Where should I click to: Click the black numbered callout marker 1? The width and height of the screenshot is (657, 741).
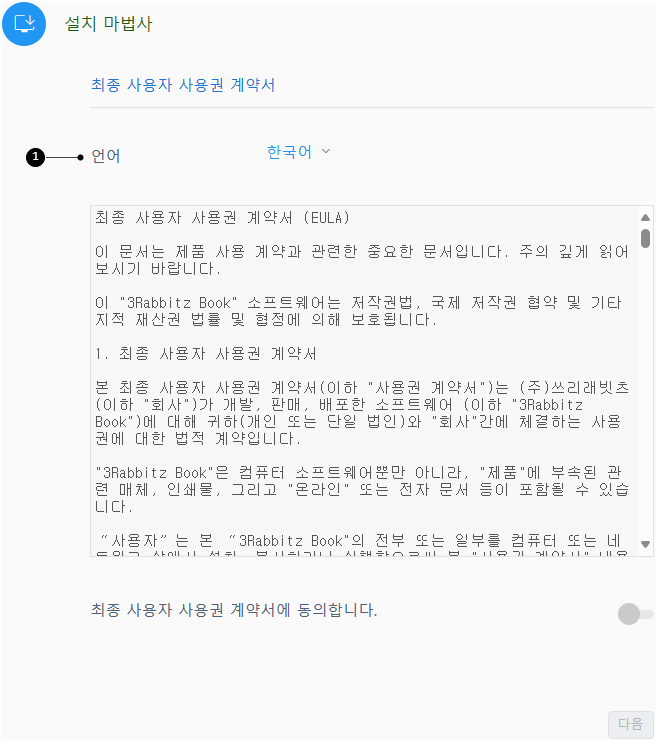[35, 157]
